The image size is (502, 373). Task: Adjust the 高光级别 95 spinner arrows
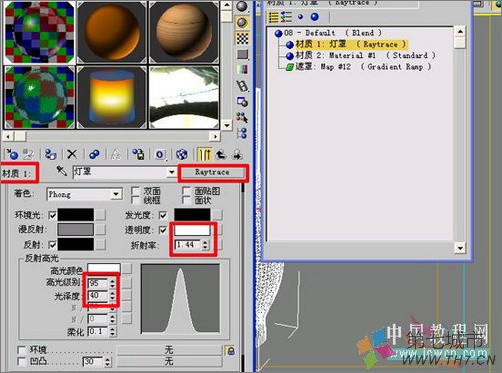(112, 283)
